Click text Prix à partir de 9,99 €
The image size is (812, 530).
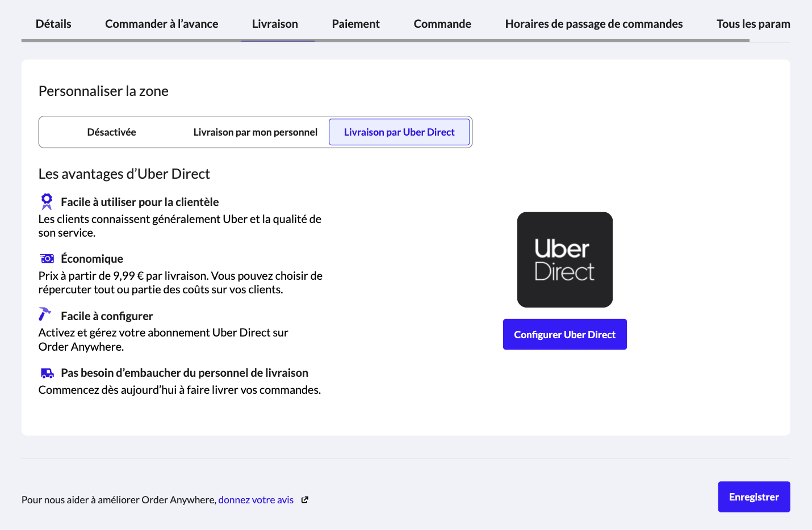[x=181, y=283]
